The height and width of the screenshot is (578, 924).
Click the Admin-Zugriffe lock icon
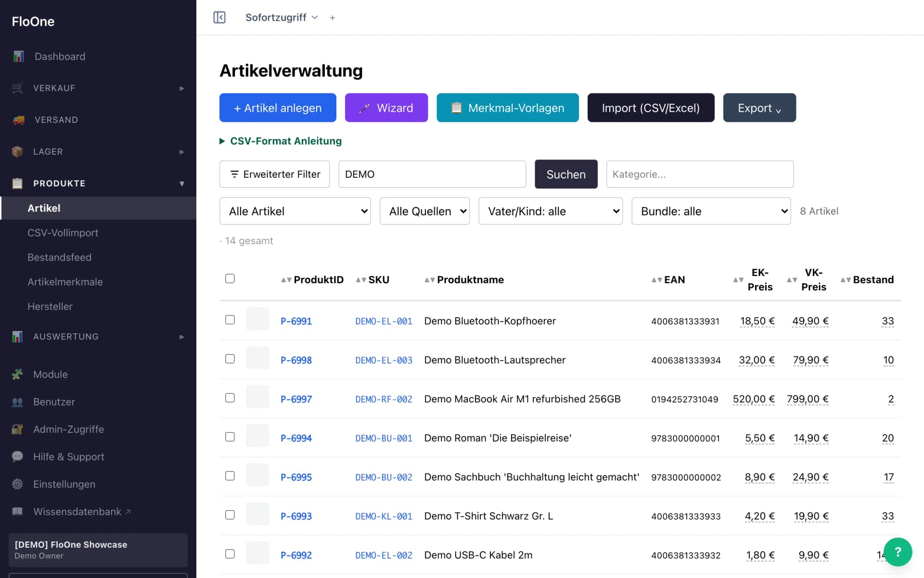tap(17, 429)
